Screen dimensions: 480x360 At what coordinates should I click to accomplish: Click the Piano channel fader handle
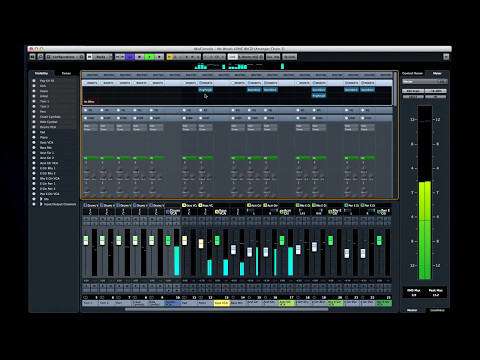(x=201, y=243)
